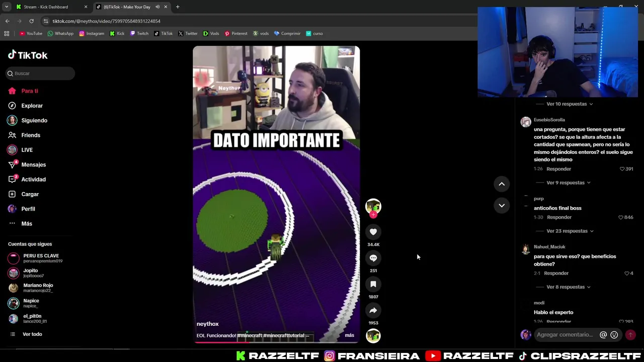
Task: Expand 'Ver 23 respuestas'
Action: [570, 231]
